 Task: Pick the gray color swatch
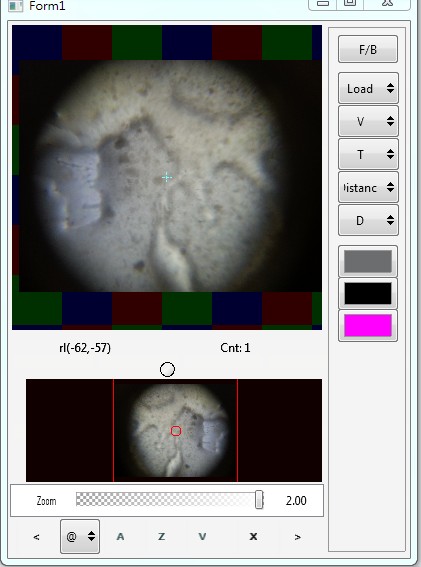coord(368,261)
